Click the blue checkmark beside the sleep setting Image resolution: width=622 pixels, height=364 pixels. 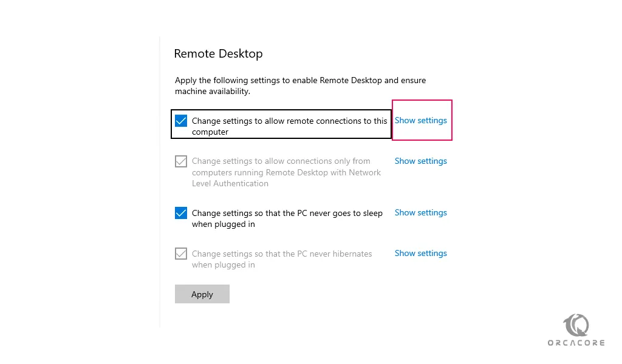(181, 213)
